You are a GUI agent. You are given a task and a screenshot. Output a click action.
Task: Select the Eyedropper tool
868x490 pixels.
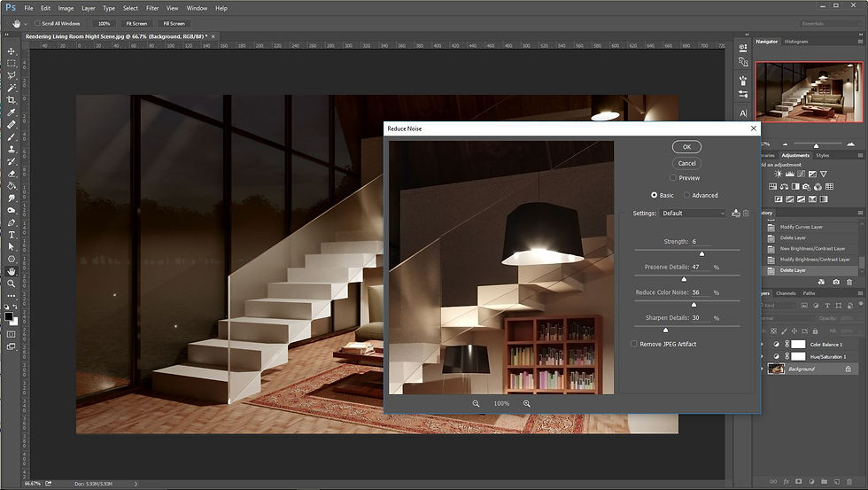pos(11,113)
